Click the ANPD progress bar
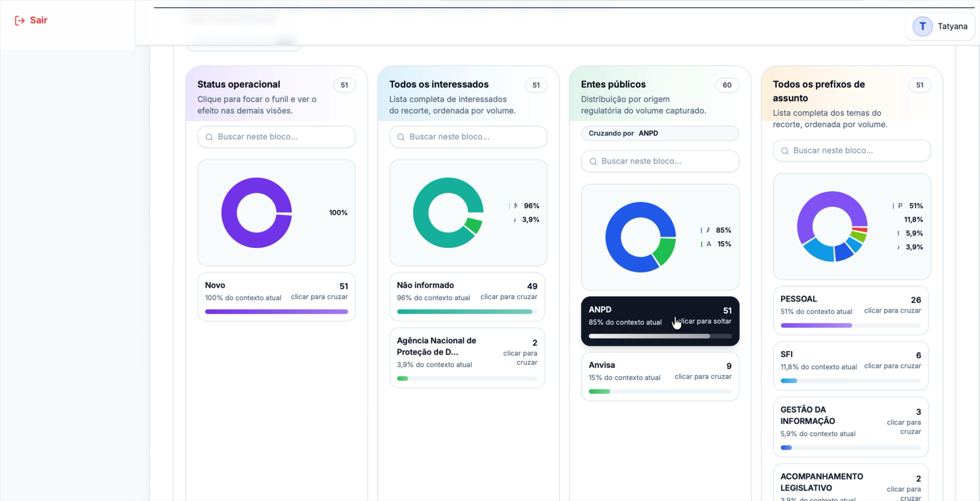 coord(660,336)
